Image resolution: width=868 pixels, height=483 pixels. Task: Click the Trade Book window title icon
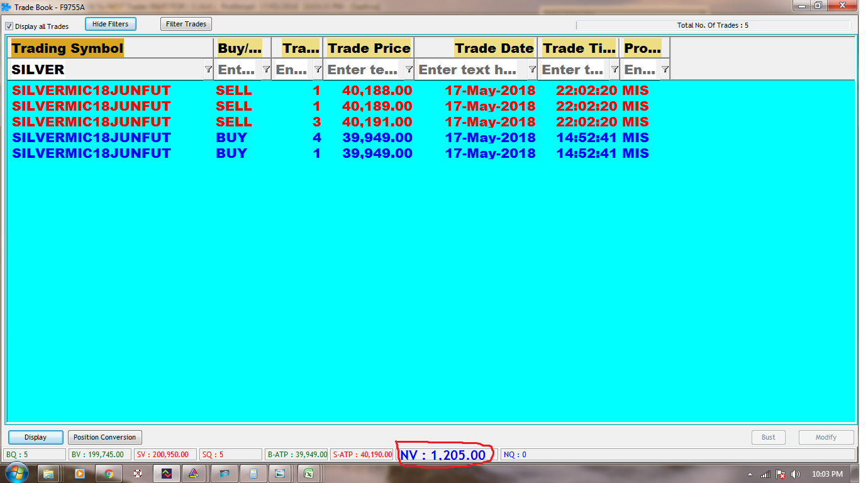(x=6, y=8)
